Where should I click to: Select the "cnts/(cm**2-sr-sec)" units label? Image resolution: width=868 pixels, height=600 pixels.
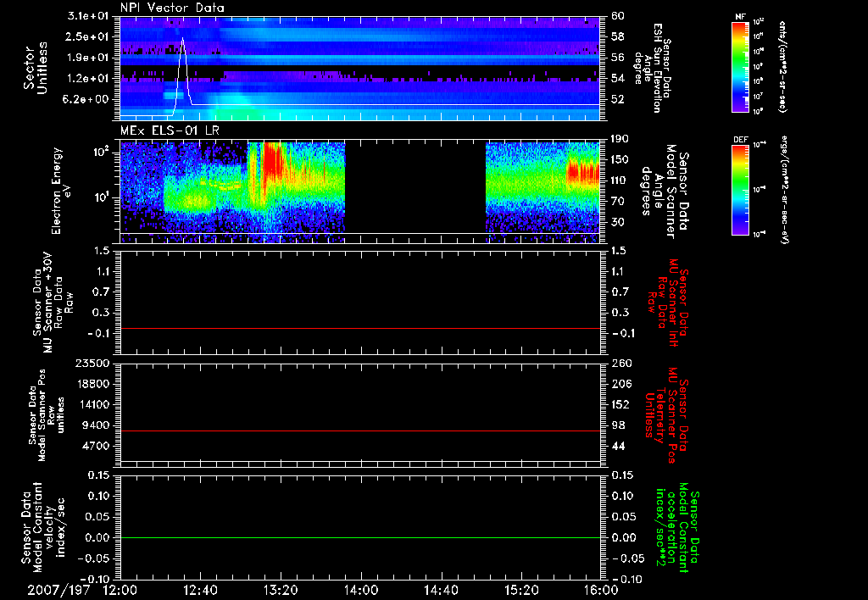[782, 67]
